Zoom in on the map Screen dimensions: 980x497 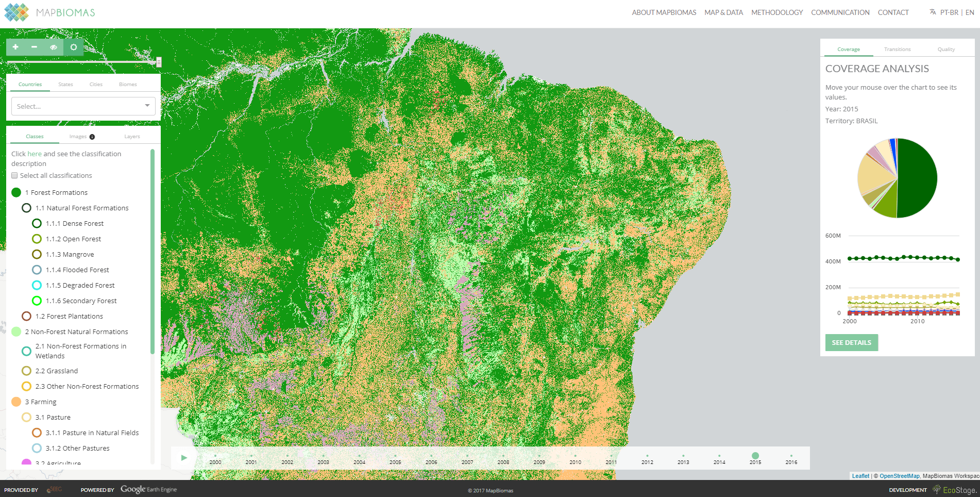(x=15, y=47)
